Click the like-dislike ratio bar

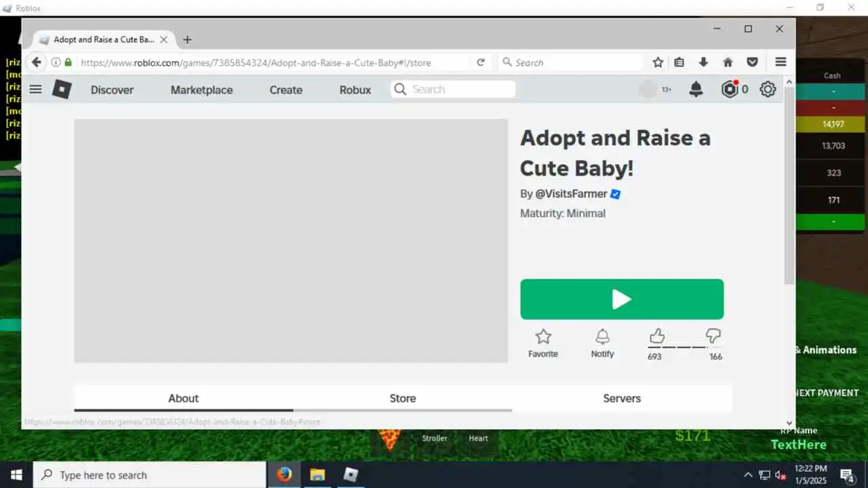684,347
